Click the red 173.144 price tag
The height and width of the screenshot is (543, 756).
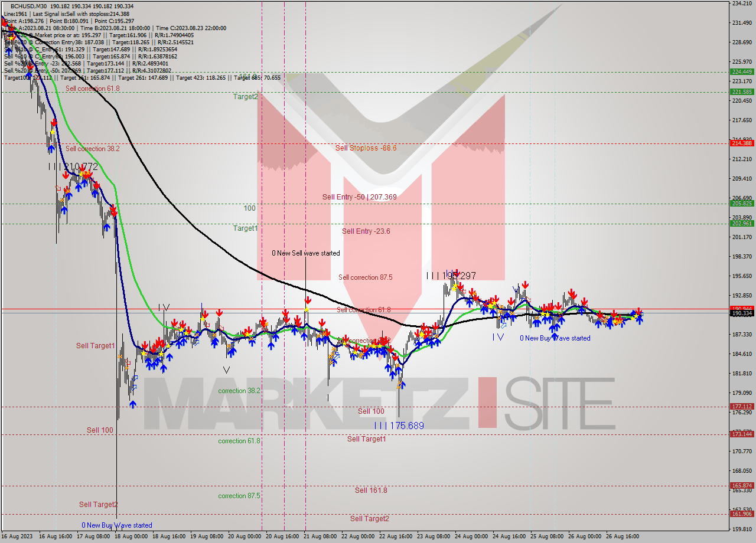[742, 434]
